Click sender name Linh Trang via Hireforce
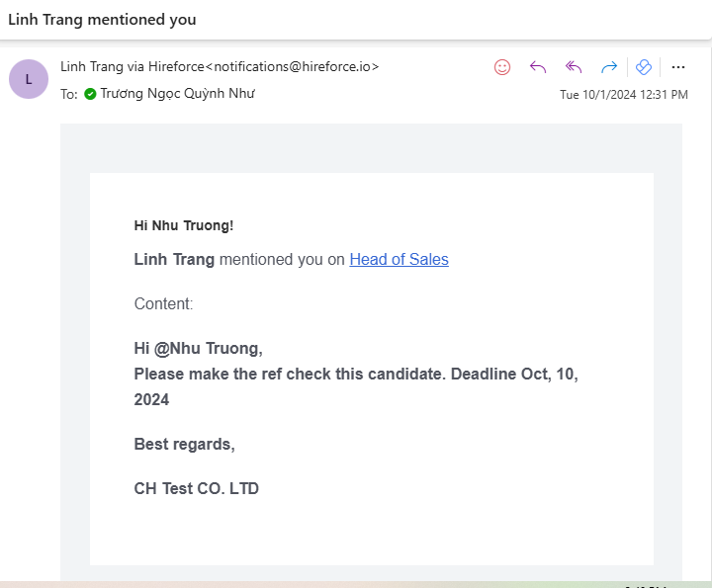The width and height of the screenshot is (712, 588). coord(219,67)
